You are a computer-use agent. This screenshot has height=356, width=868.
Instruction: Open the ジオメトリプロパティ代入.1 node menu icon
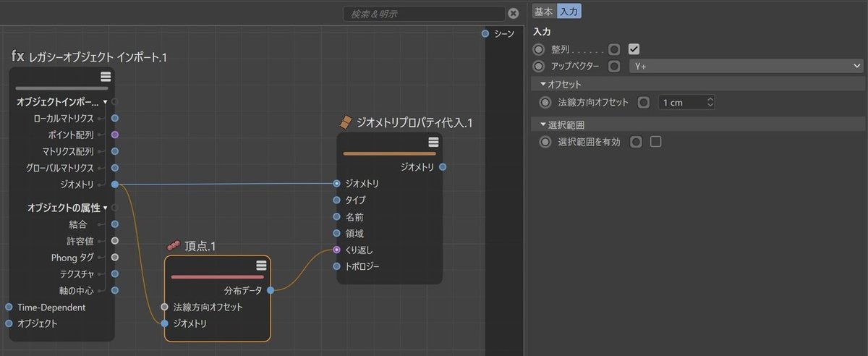433,142
